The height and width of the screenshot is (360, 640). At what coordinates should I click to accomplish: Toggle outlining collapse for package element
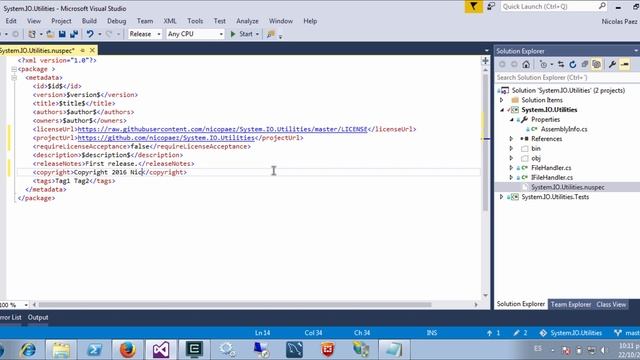click(14, 69)
